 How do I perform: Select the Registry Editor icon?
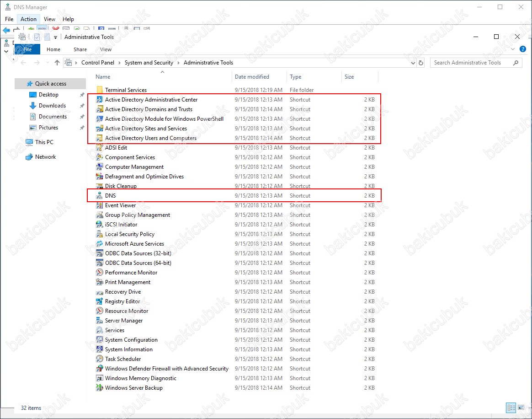[100, 301]
